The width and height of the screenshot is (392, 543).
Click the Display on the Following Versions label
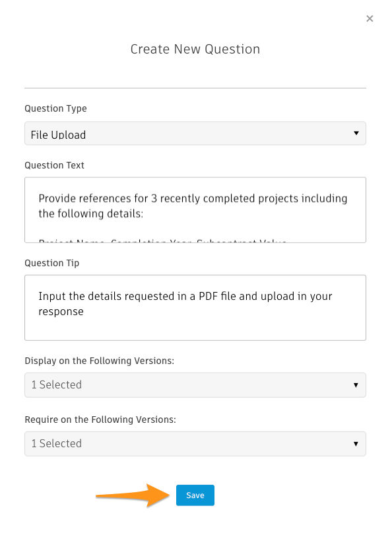[x=99, y=361]
